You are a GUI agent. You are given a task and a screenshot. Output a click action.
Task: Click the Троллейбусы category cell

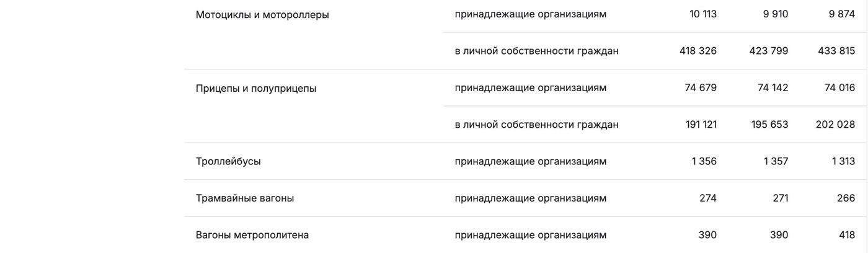228,162
